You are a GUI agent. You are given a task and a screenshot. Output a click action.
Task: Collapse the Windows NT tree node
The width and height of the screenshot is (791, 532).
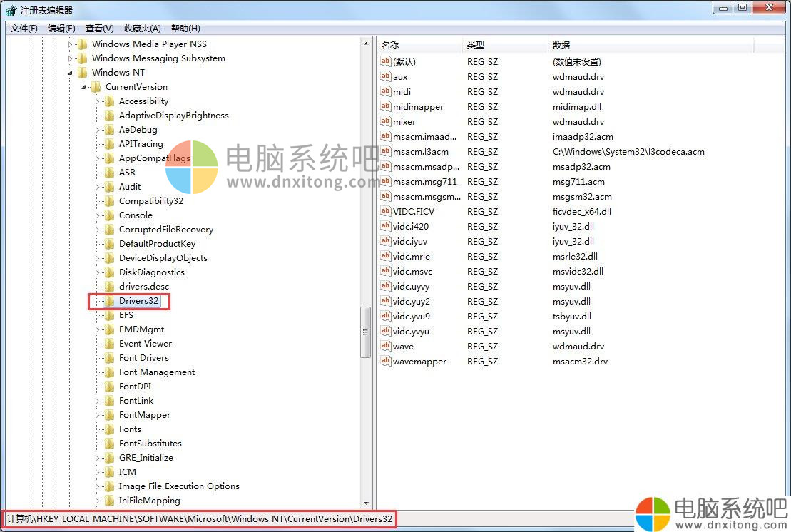click(x=71, y=73)
